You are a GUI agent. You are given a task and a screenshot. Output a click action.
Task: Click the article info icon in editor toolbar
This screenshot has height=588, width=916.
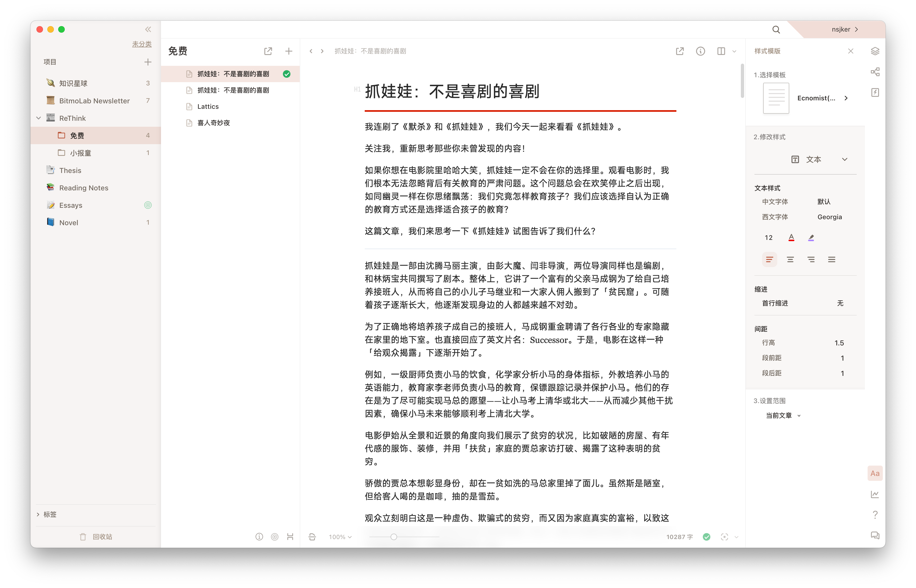pos(700,51)
